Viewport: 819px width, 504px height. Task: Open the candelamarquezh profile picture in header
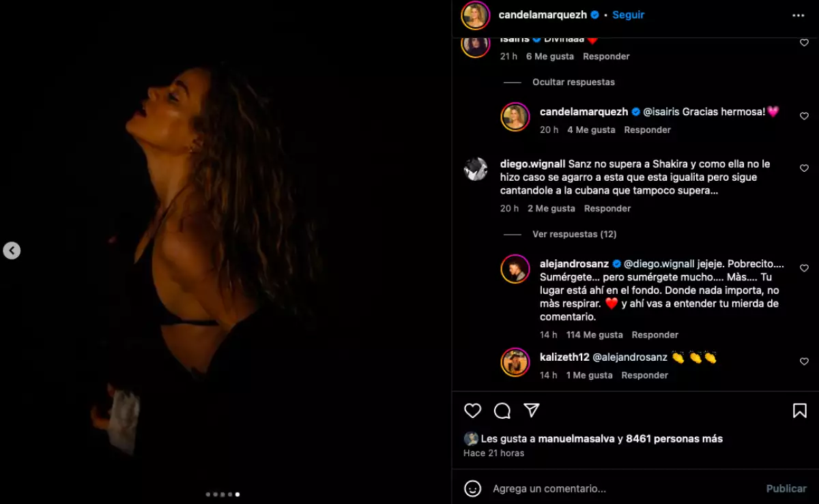pos(475,15)
